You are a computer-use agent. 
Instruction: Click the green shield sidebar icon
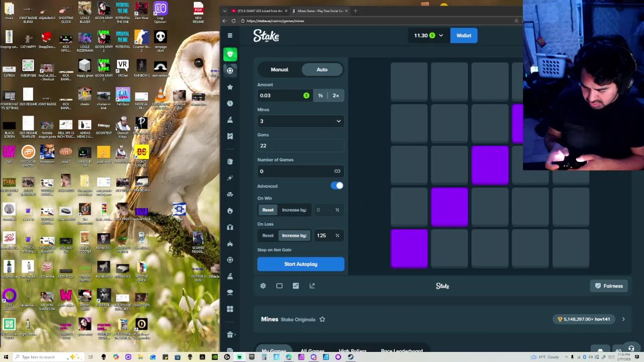coord(230,54)
